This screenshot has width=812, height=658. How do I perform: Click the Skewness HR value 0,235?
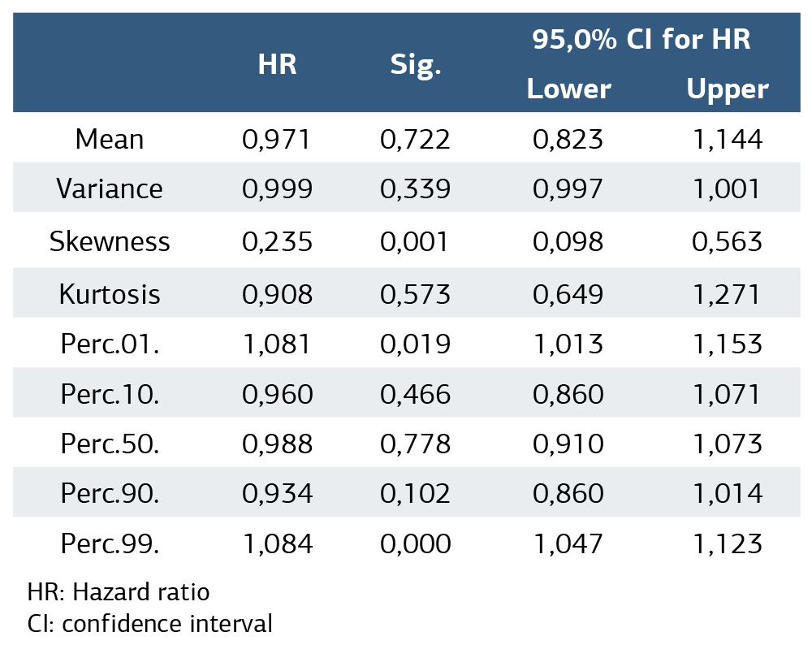click(x=277, y=241)
